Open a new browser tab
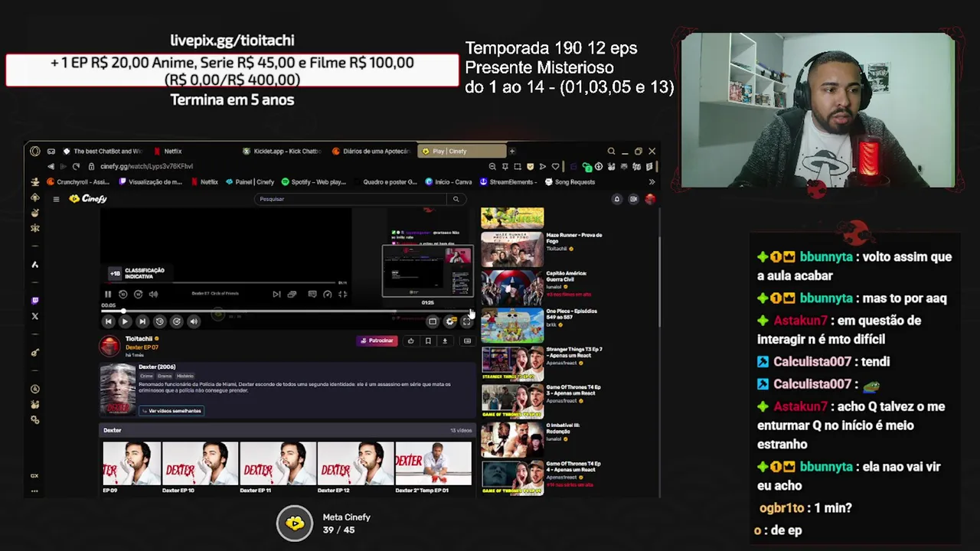The height and width of the screenshot is (551, 980). click(512, 152)
